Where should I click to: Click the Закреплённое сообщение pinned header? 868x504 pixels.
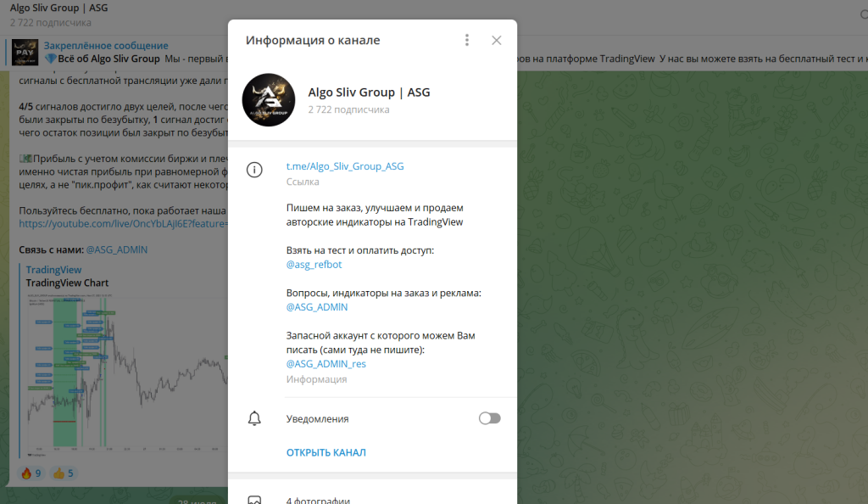(x=106, y=46)
